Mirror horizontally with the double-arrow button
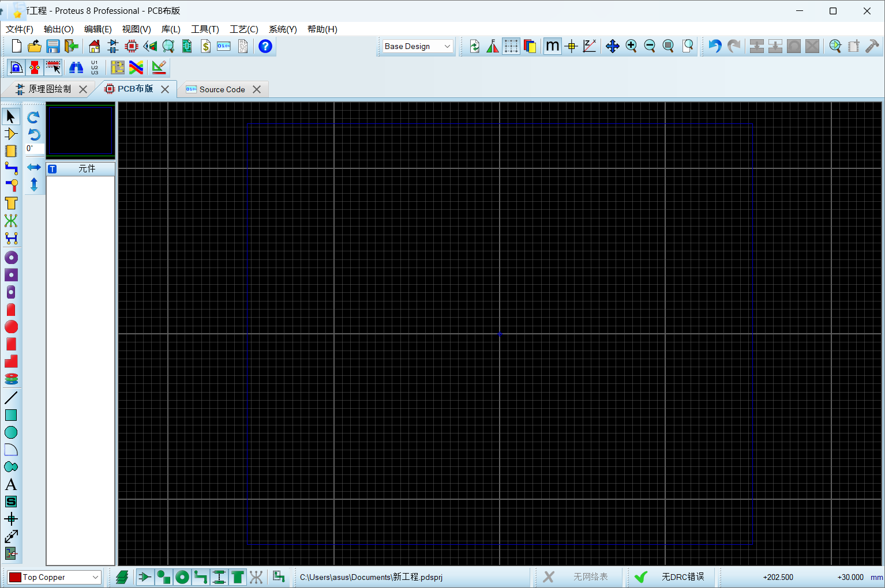The height and width of the screenshot is (588, 885). coord(34,167)
